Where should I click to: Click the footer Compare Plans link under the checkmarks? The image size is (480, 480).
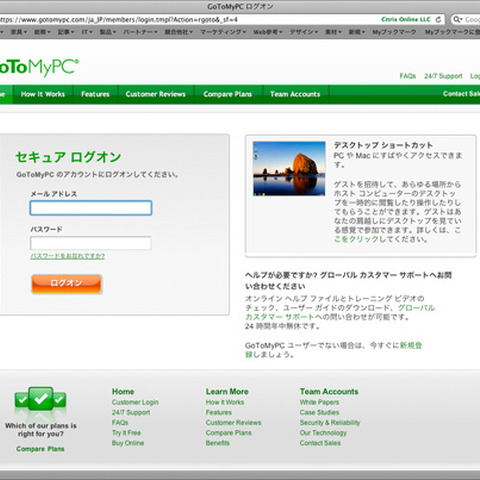click(40, 449)
